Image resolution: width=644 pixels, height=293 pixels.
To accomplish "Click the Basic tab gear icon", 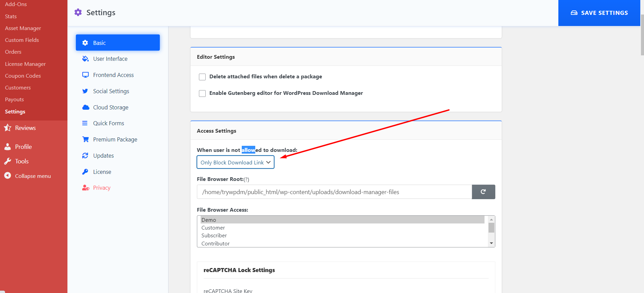I will pyautogui.click(x=85, y=43).
